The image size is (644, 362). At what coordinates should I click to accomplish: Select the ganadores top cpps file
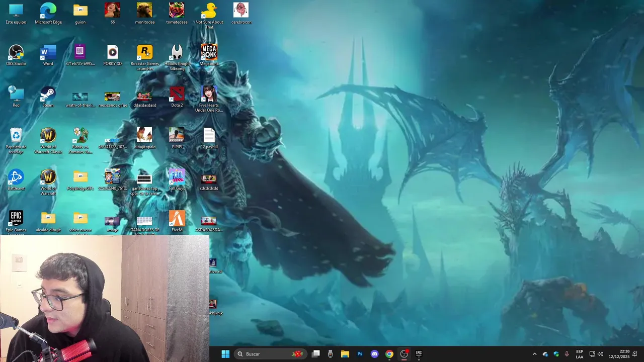[144, 185]
